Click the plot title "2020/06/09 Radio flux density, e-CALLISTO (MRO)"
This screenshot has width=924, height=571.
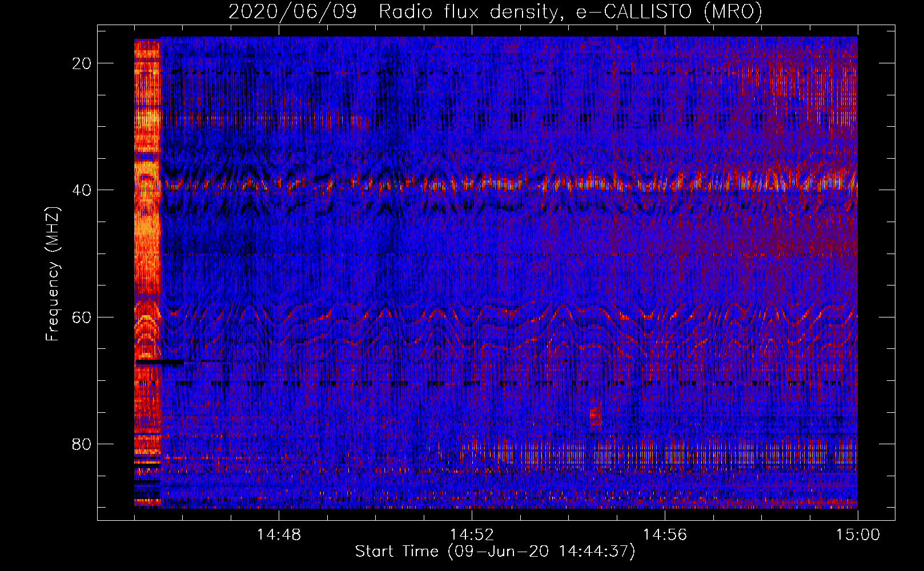tap(495, 11)
